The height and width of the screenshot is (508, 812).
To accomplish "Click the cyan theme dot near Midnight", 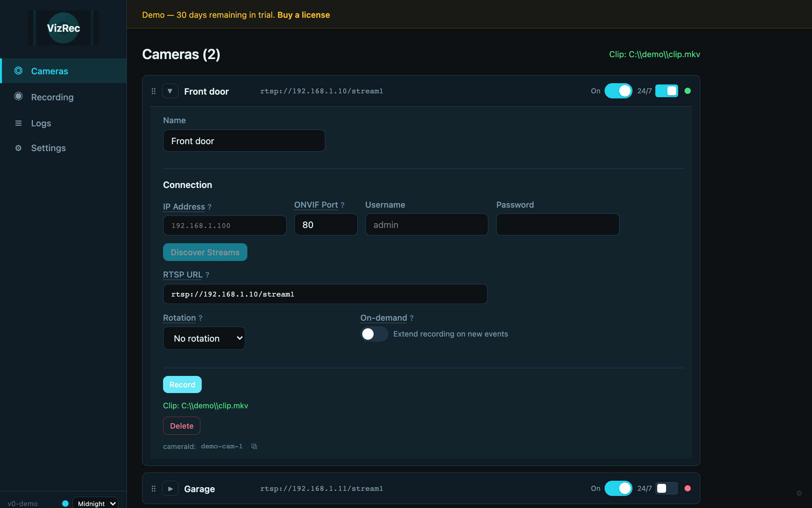I will (x=65, y=503).
